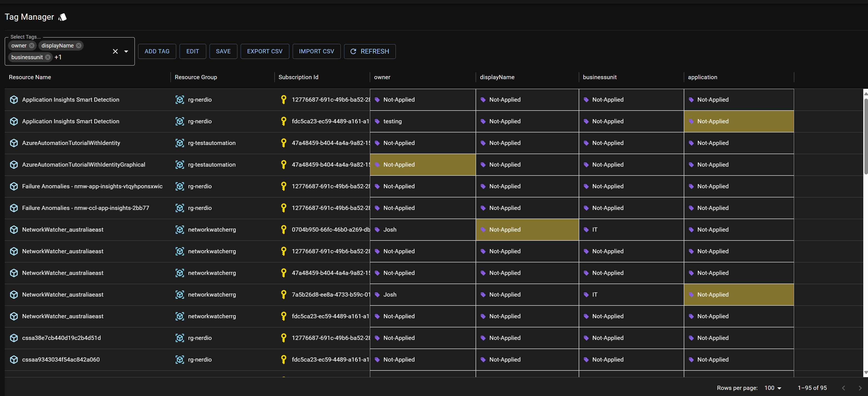Click tag icon in highlighted owner cell of AzureAutomationTutorialWithIdentityGraphical
This screenshot has width=868, height=396.
[x=377, y=165]
